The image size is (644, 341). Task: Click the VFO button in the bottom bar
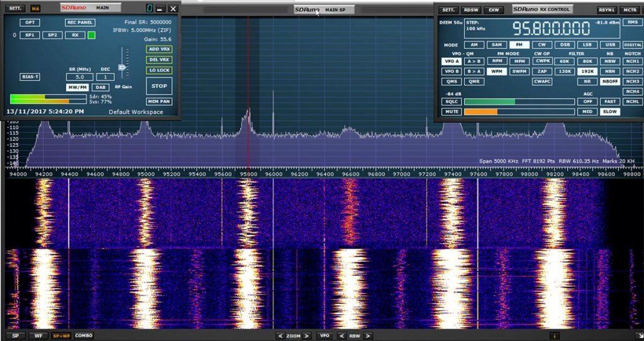[x=325, y=336]
